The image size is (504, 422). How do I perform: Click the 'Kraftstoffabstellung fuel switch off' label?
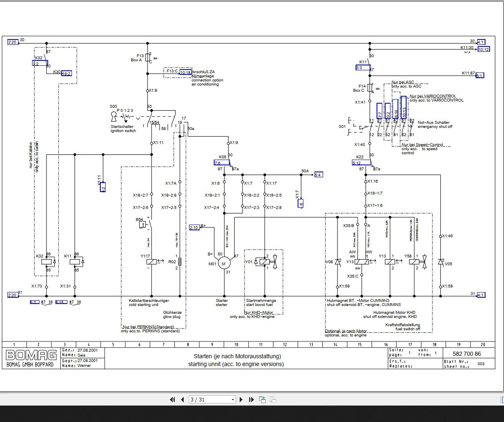tap(403, 327)
